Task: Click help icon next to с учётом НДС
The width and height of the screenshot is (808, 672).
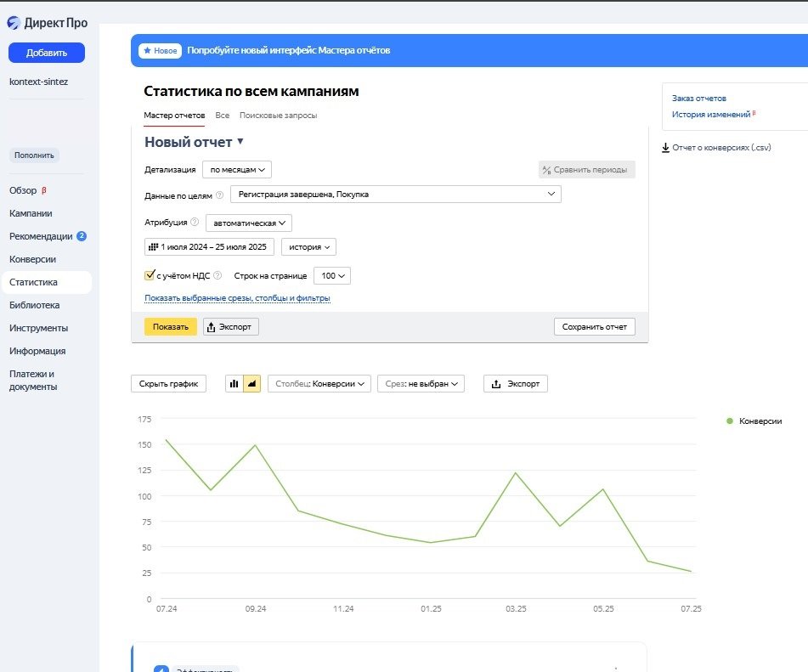Action: coord(218,275)
